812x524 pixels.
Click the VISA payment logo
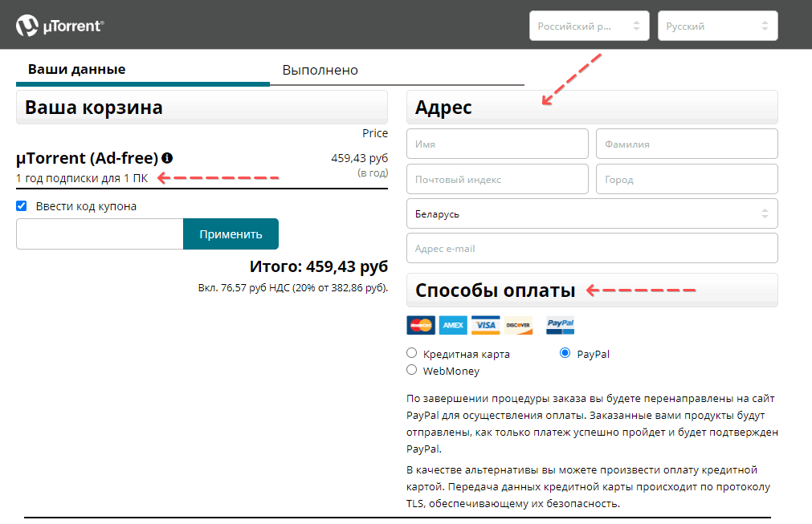pyautogui.click(x=486, y=325)
